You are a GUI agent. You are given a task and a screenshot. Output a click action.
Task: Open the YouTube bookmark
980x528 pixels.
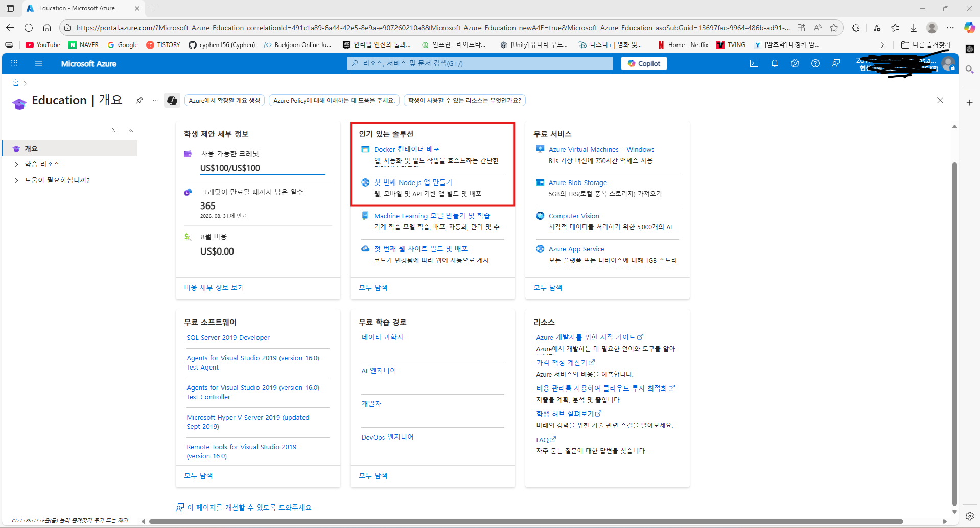pyautogui.click(x=43, y=45)
